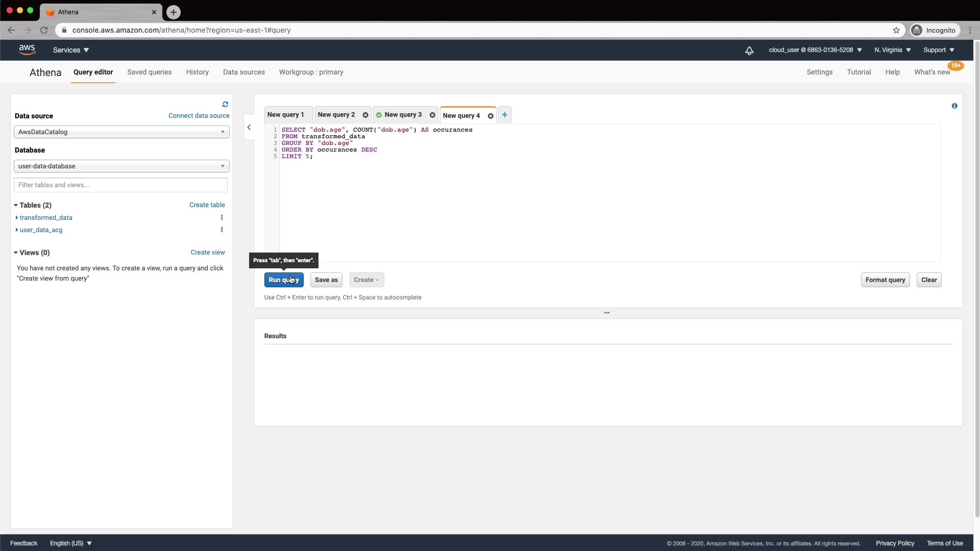Open AWS notifications bell
The height and width of the screenshot is (551, 980).
749,51
